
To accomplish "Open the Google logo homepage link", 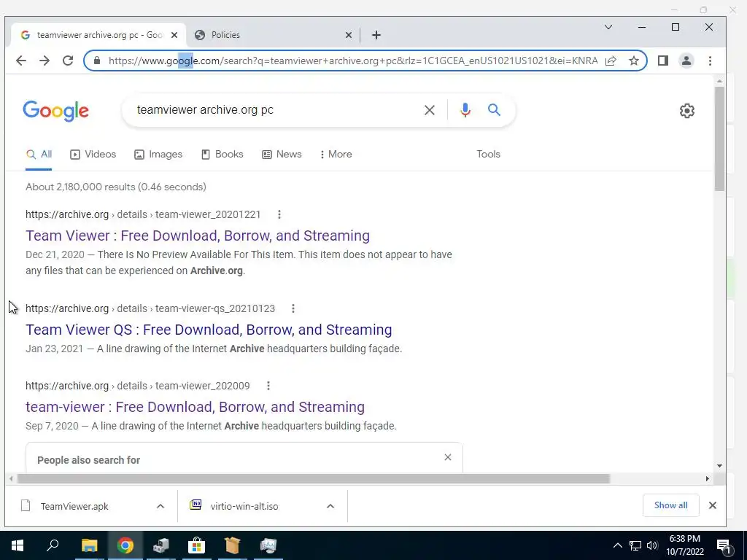I will click(55, 111).
